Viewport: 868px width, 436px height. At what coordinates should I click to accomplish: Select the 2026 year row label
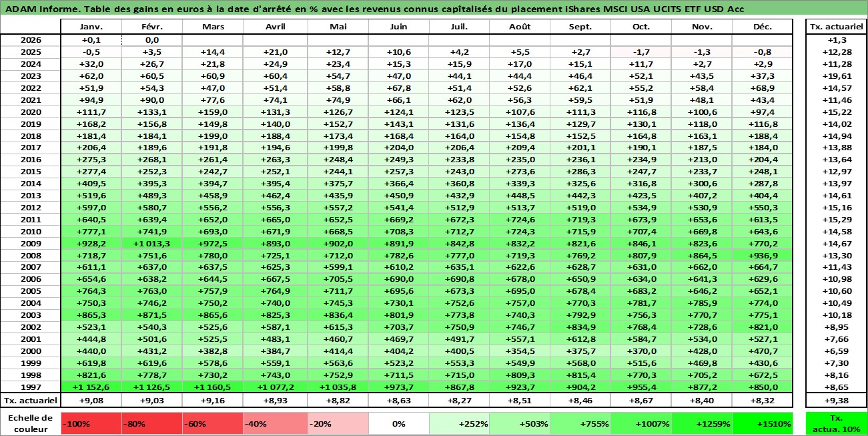[x=31, y=40]
